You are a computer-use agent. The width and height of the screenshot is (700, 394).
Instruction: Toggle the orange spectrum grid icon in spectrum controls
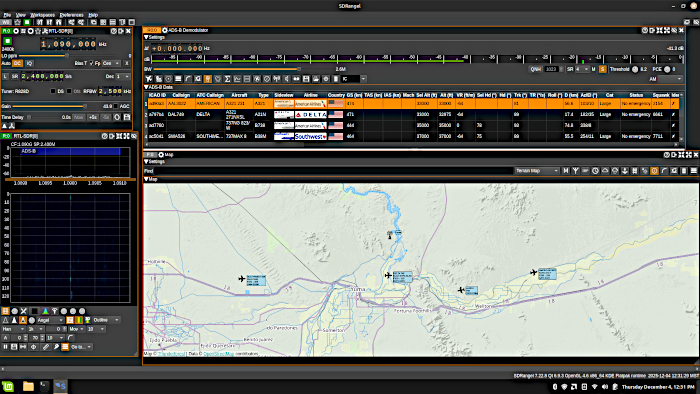[5, 311]
